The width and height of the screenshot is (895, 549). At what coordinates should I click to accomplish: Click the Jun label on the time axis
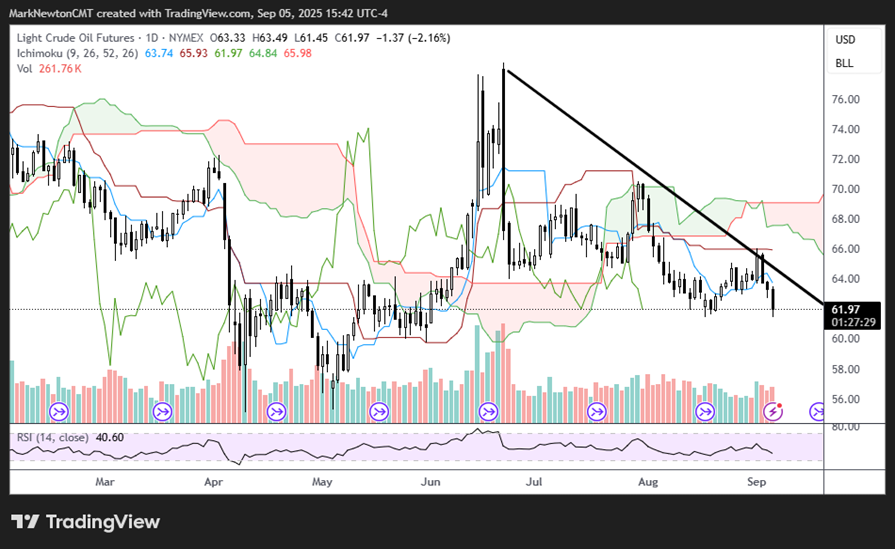coord(430,481)
